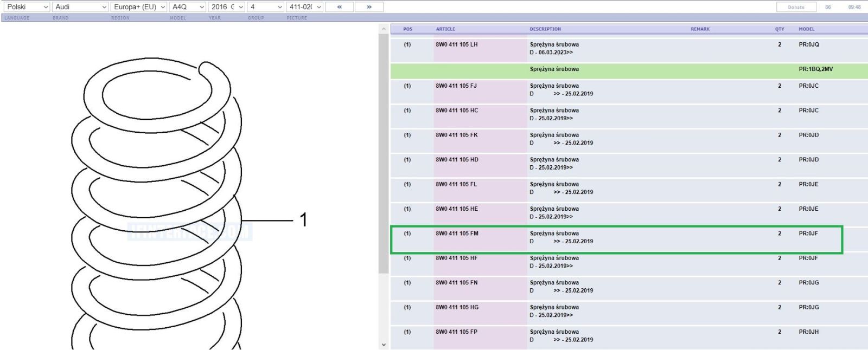Click the Donate button

[796, 7]
